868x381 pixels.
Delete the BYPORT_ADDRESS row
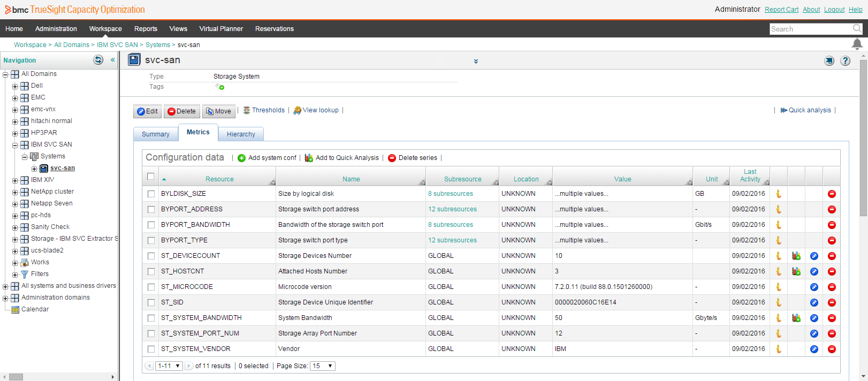click(x=832, y=209)
